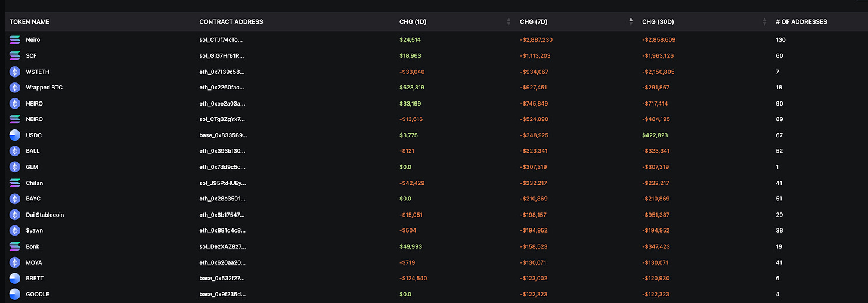Screen dimensions: 868x303
Task: Click the 130 addresses count for Neiro
Action: tap(780, 40)
